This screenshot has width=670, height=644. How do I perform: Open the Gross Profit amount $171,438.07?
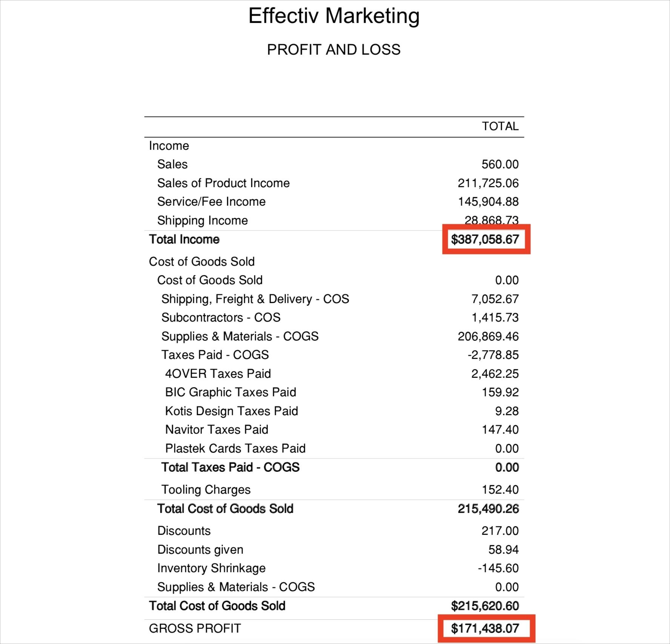[485, 628]
